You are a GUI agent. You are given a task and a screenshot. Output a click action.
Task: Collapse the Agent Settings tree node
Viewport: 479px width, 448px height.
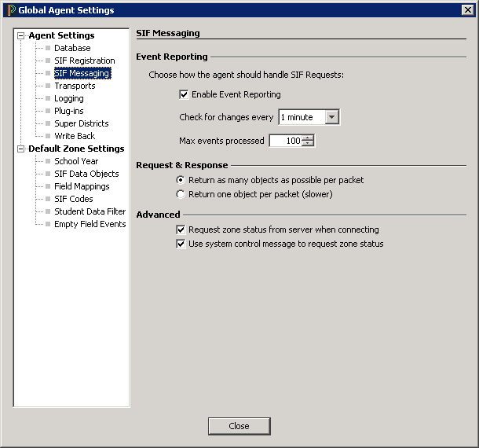(x=21, y=35)
